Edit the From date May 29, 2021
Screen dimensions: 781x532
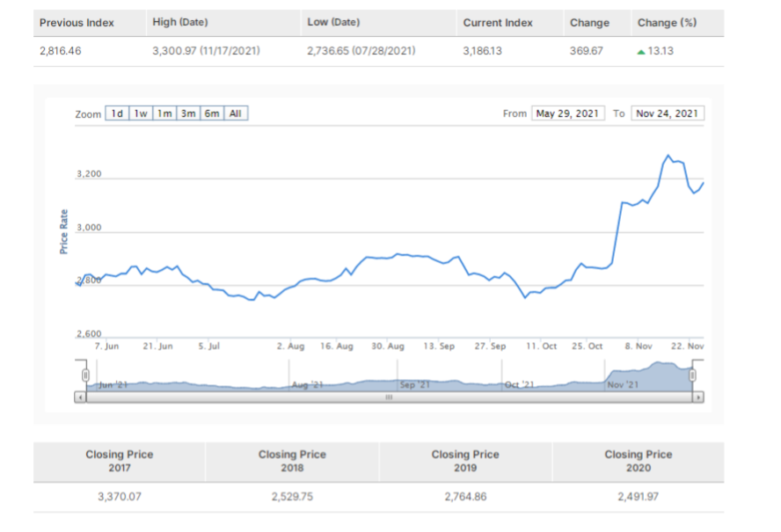coord(568,113)
